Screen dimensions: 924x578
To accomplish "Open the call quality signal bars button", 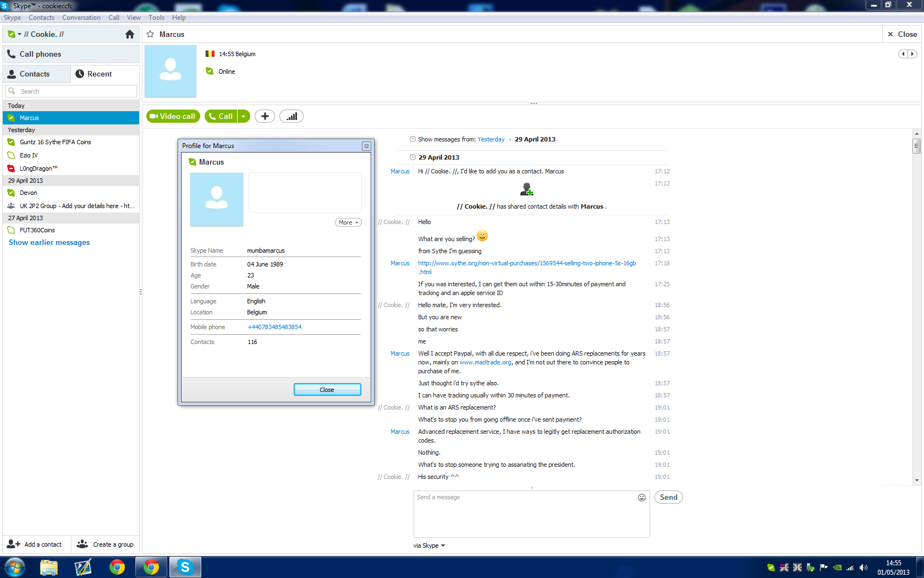I will click(291, 116).
